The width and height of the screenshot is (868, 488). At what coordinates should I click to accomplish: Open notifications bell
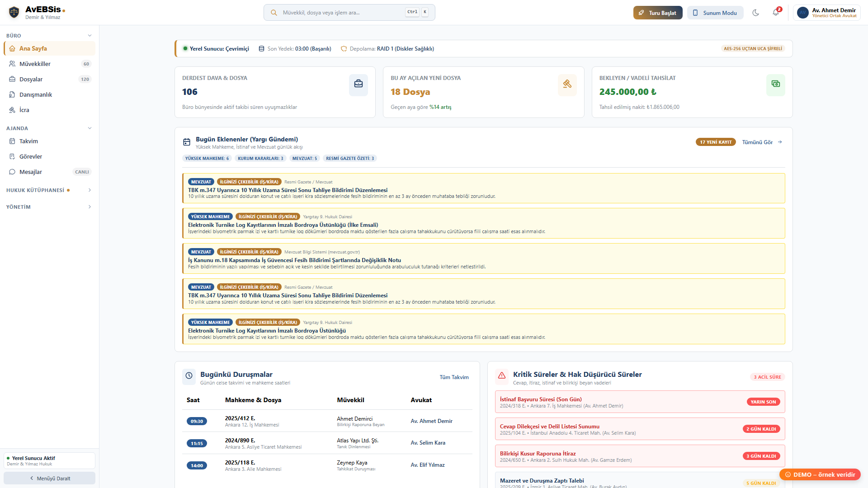(776, 13)
